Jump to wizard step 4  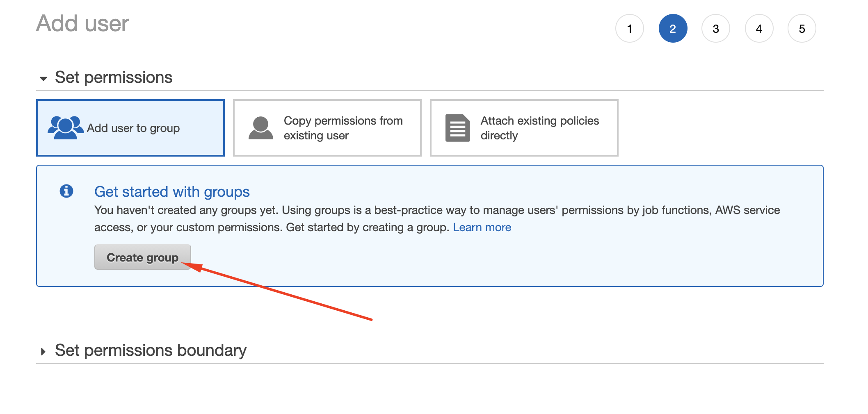(x=759, y=28)
